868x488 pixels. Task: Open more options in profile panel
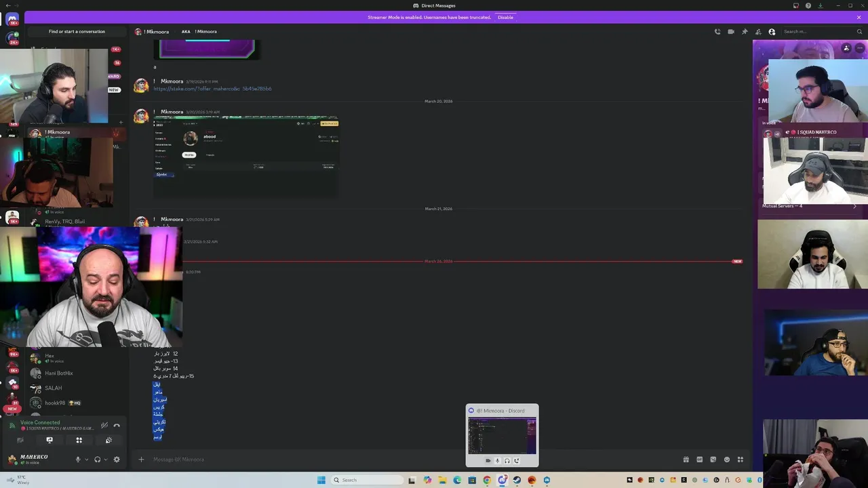(x=860, y=48)
